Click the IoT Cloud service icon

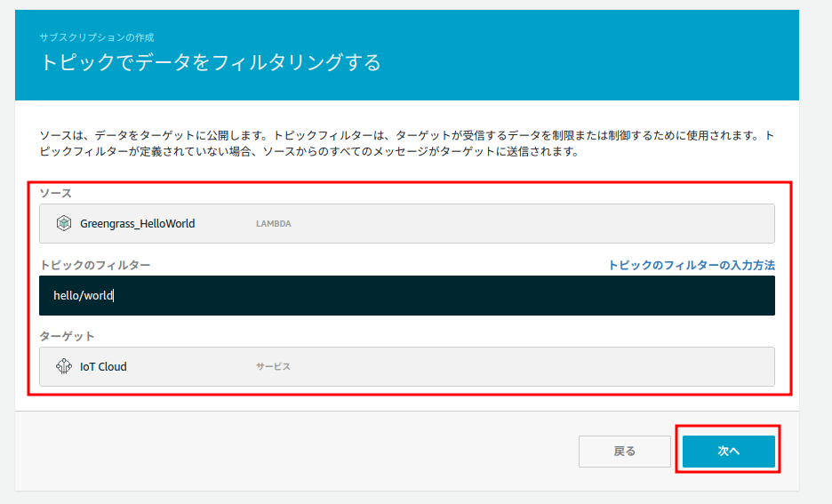point(64,366)
